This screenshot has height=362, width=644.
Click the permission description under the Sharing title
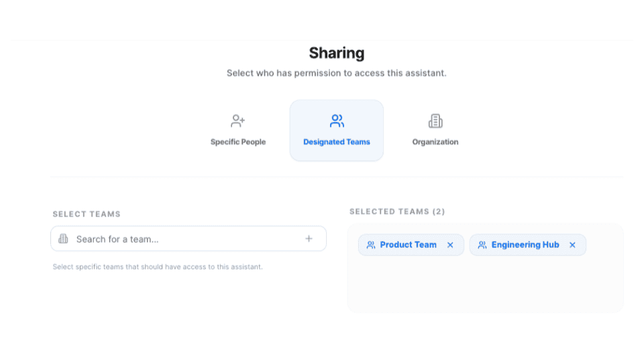(337, 73)
